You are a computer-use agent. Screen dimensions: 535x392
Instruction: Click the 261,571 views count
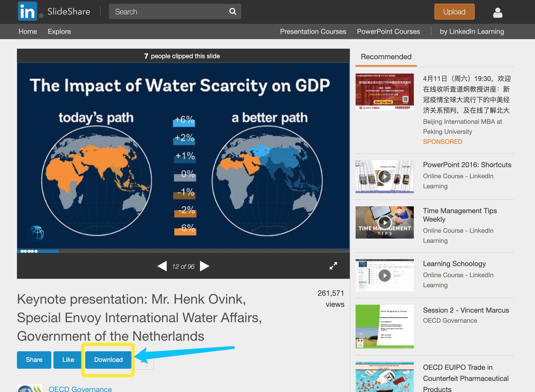point(331,299)
